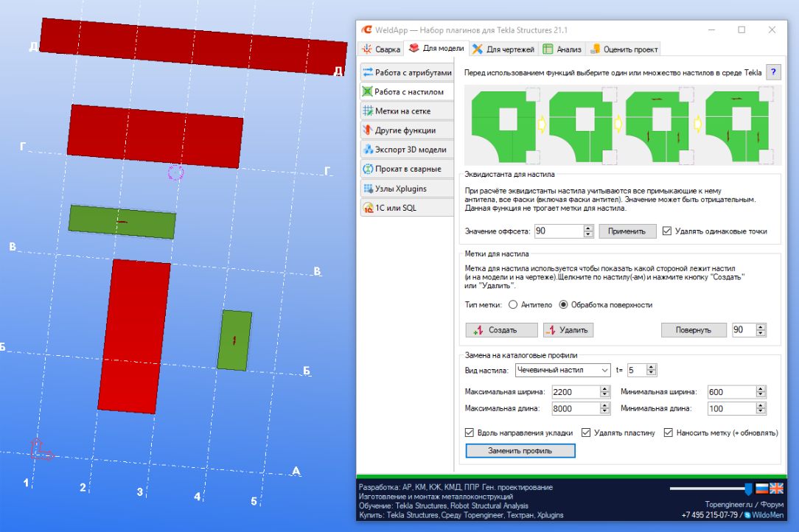
Task: Click the red coordinate origin symbol
Action: point(41,449)
